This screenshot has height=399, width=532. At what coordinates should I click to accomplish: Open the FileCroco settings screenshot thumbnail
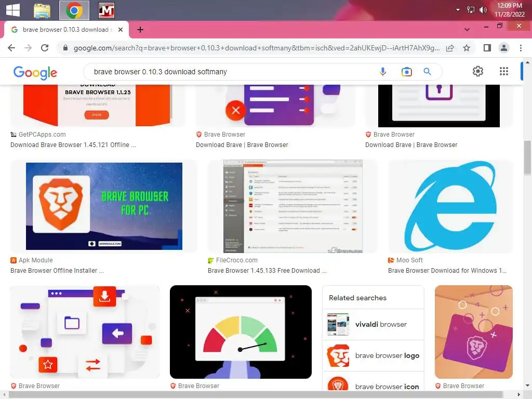pos(293,206)
